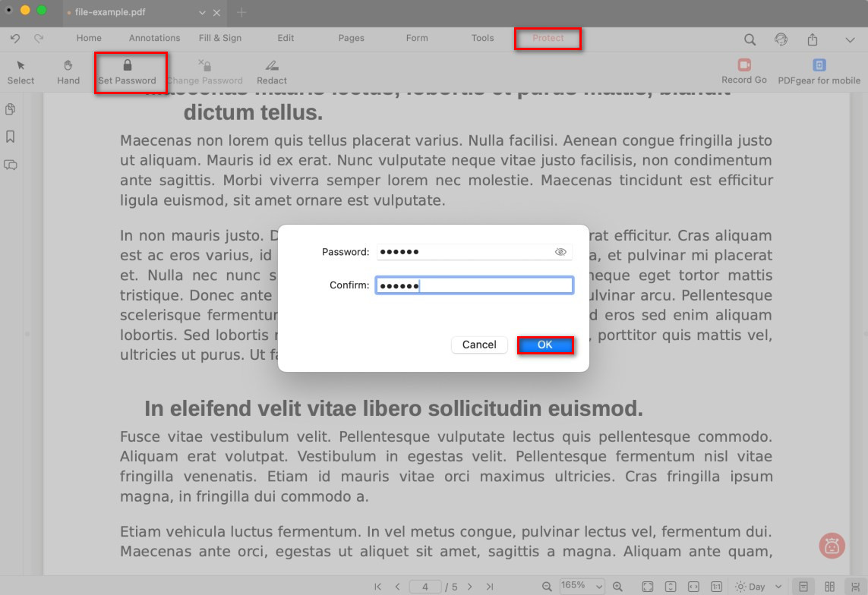Cancel the password dialog
The image size is (868, 595).
click(479, 345)
